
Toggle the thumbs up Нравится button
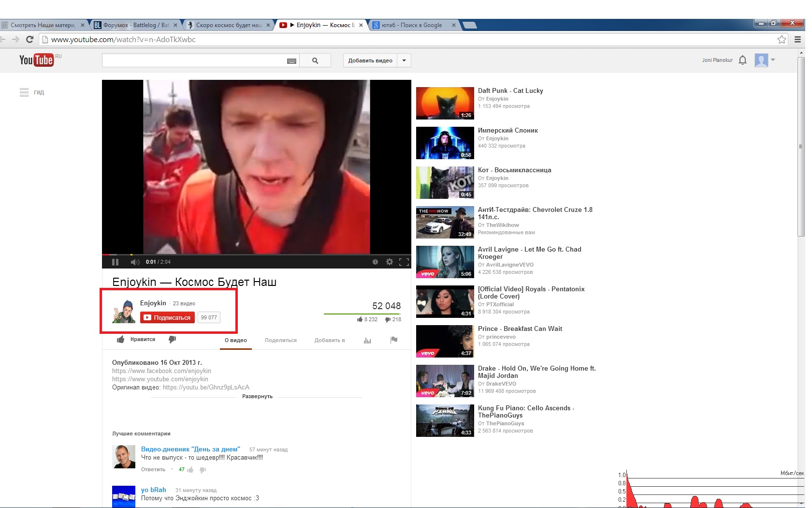136,340
